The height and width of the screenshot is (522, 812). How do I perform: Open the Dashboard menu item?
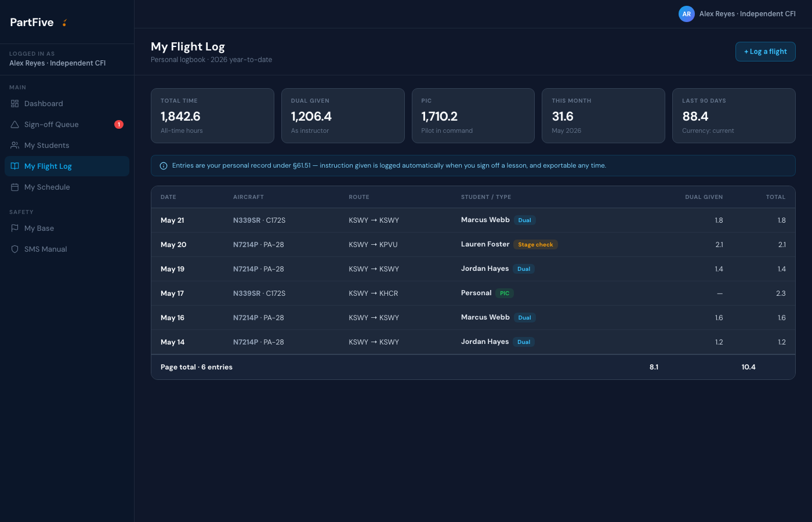click(x=67, y=104)
